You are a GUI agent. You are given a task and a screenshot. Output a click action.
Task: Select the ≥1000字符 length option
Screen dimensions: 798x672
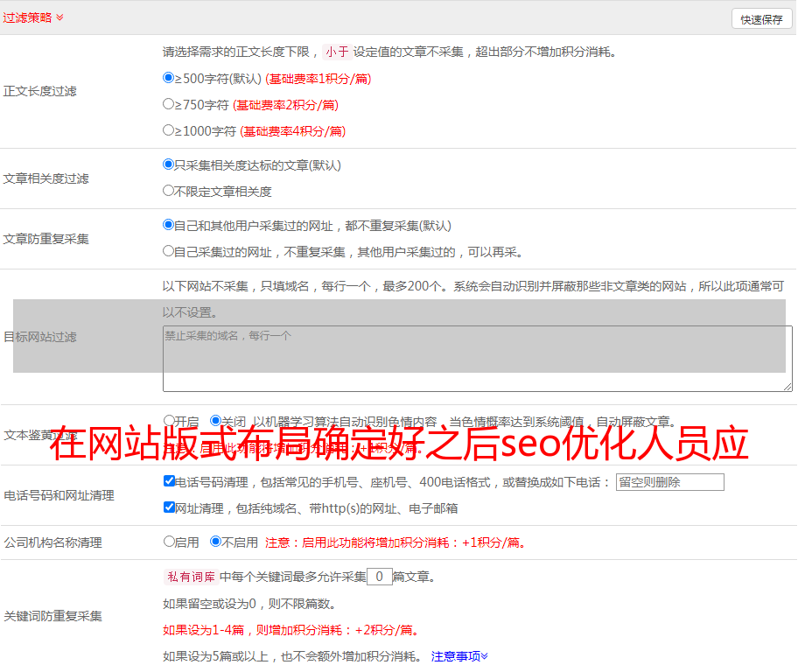(x=169, y=130)
